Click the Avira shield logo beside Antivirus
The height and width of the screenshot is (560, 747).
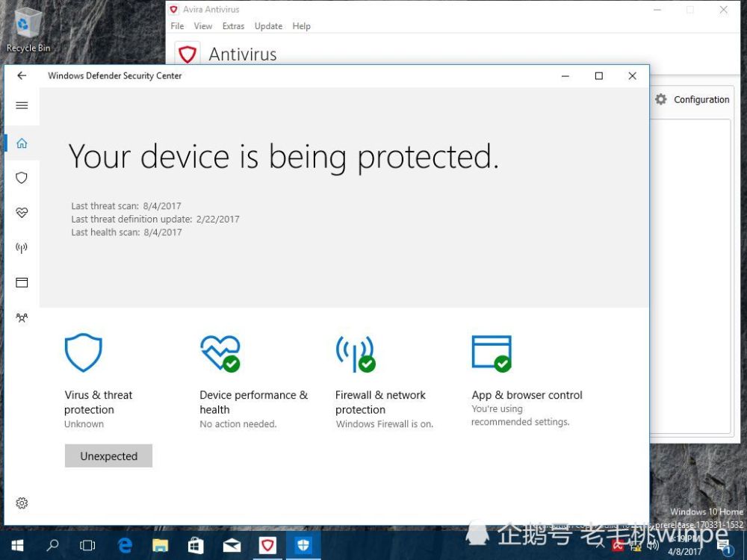coord(187,54)
